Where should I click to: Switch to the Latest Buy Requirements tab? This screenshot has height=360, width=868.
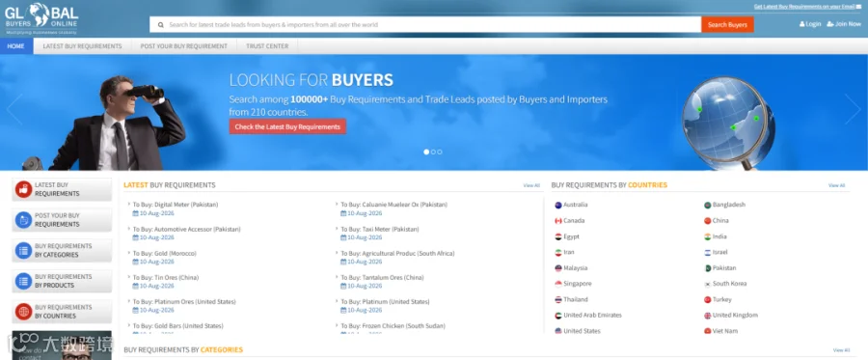83,46
